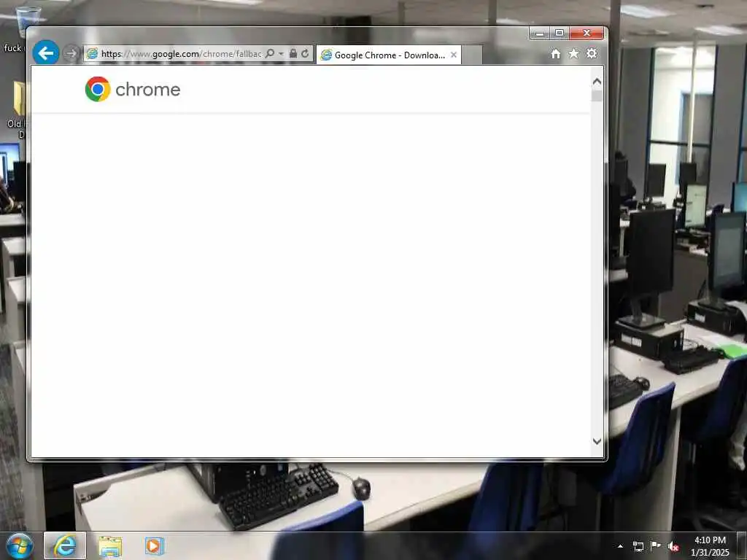747x560 pixels.
Task: Close the Google Chrome - Download tab
Action: [454, 55]
